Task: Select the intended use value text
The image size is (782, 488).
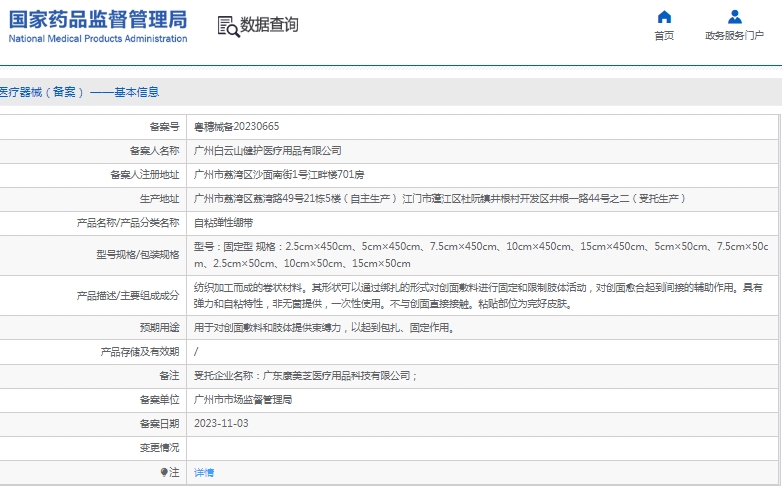Action: pyautogui.click(x=324, y=328)
